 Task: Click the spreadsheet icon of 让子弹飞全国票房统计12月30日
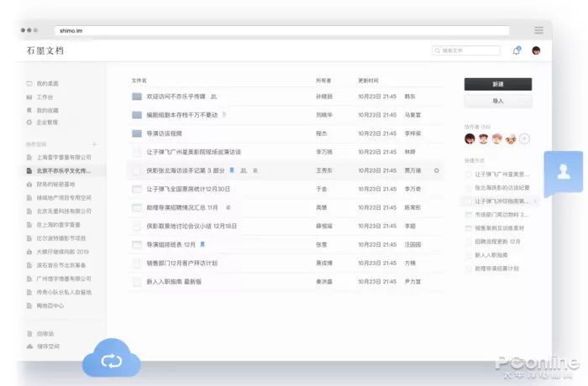coord(137,189)
